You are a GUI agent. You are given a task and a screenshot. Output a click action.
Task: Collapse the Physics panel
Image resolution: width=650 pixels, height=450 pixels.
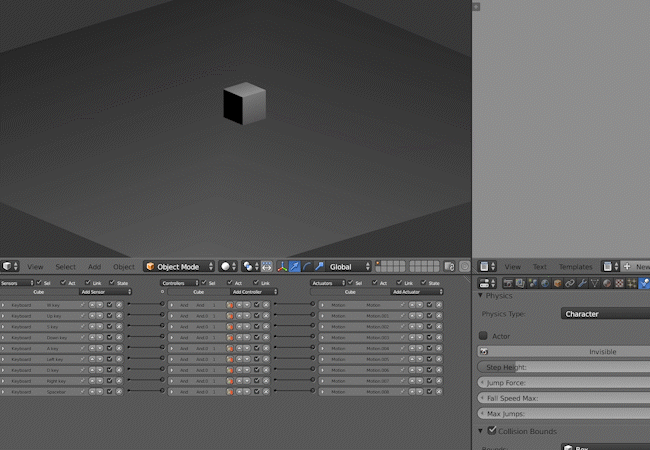click(480, 295)
